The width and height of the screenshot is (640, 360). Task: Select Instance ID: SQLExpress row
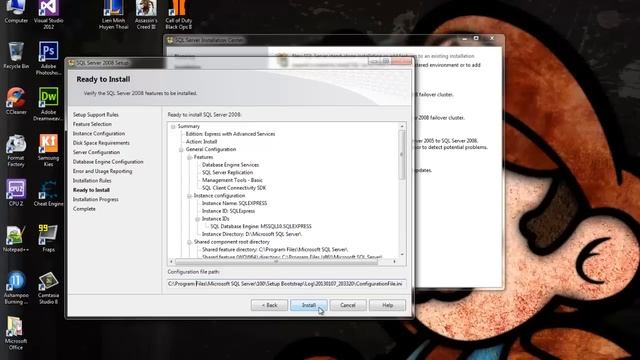[x=228, y=211]
